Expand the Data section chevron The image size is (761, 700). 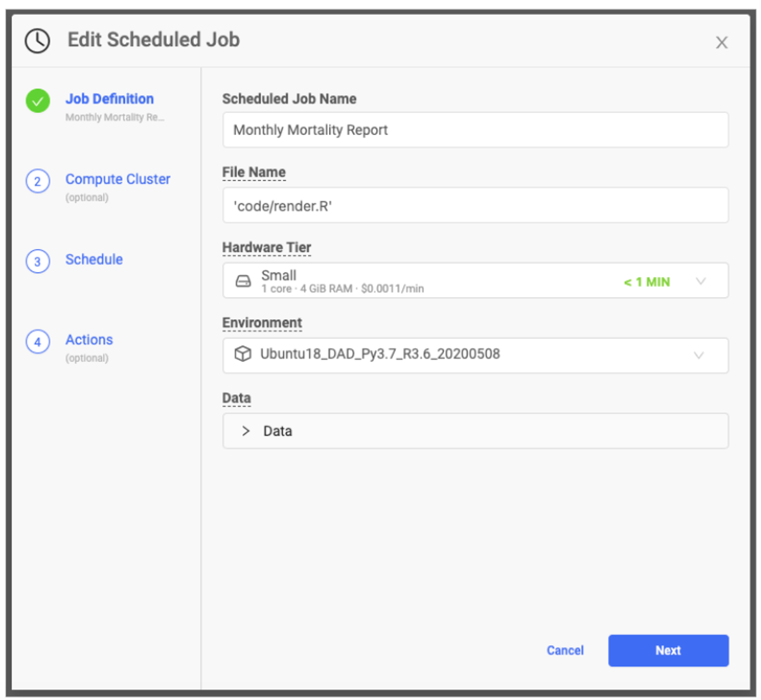click(x=246, y=431)
